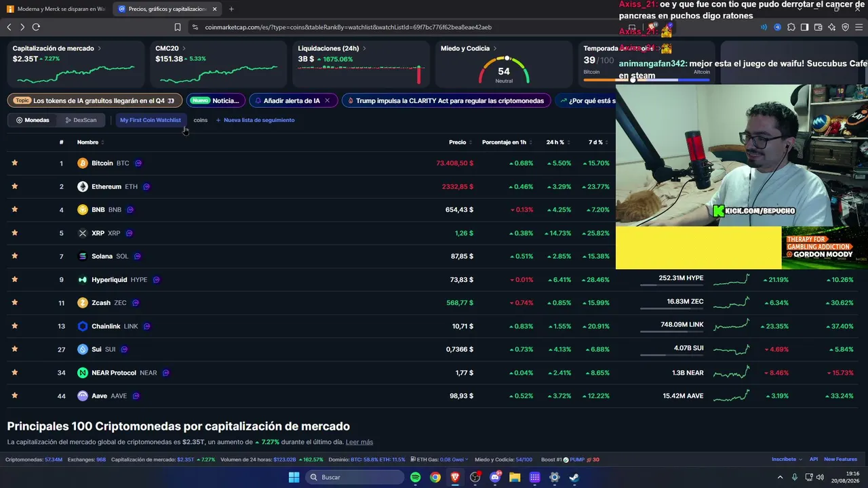
Task: Sort by Porcentaje en 1h column
Action: coord(506,142)
